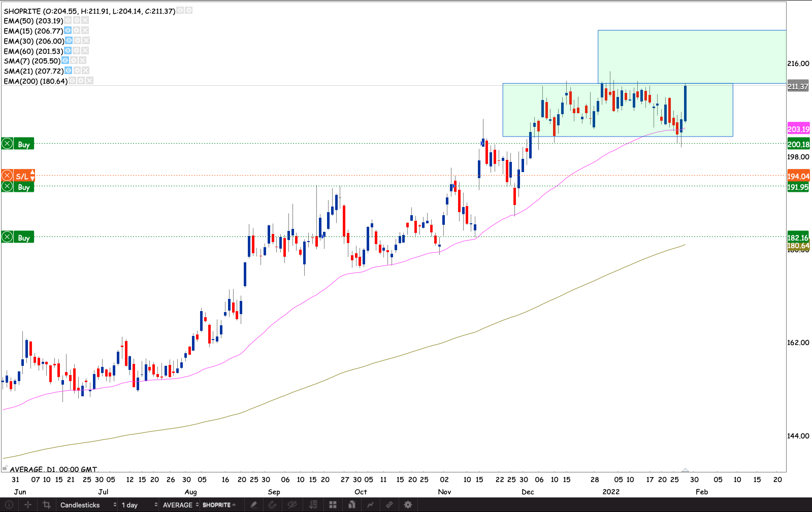Cancel the S/L order at 194.04
Image resolution: width=812 pixels, height=512 pixels.
[x=7, y=176]
